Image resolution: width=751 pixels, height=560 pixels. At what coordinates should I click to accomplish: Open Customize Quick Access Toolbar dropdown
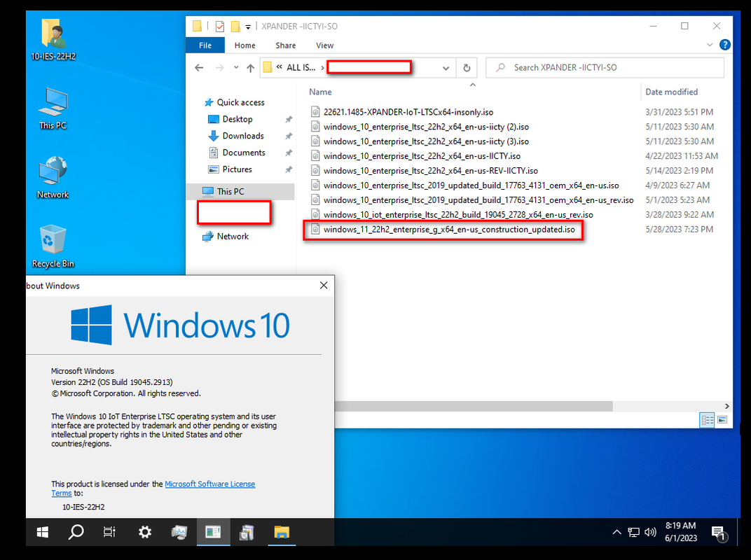click(248, 27)
